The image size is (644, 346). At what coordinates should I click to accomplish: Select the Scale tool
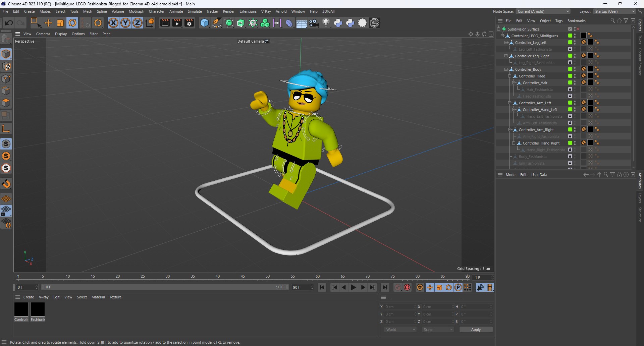60,23
